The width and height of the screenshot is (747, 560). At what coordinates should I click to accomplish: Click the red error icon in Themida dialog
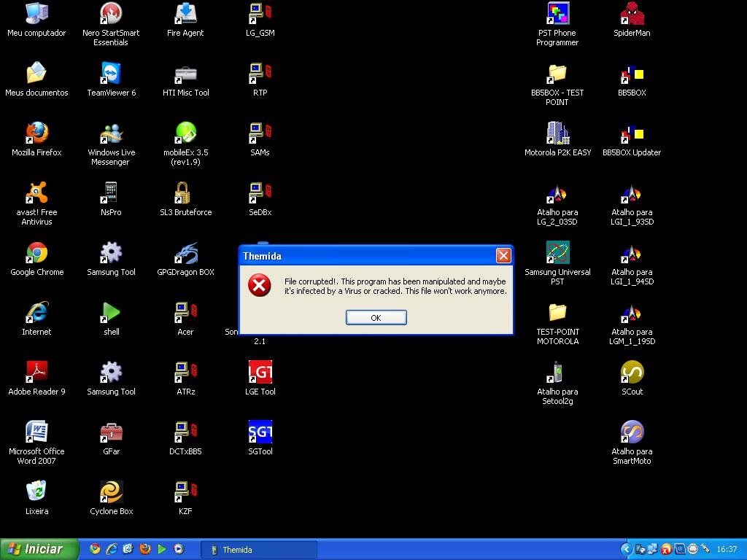point(260,286)
